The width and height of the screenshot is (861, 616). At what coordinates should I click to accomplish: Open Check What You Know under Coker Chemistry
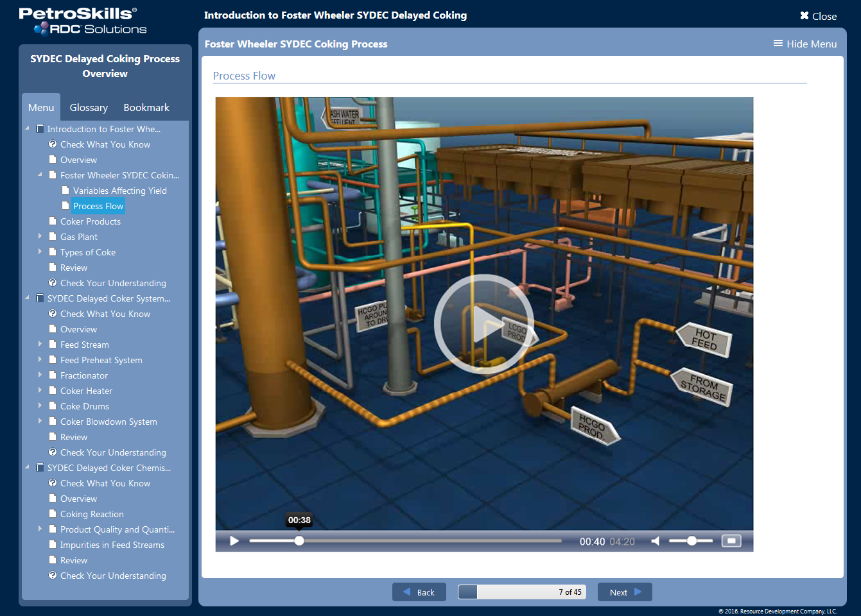pos(105,483)
